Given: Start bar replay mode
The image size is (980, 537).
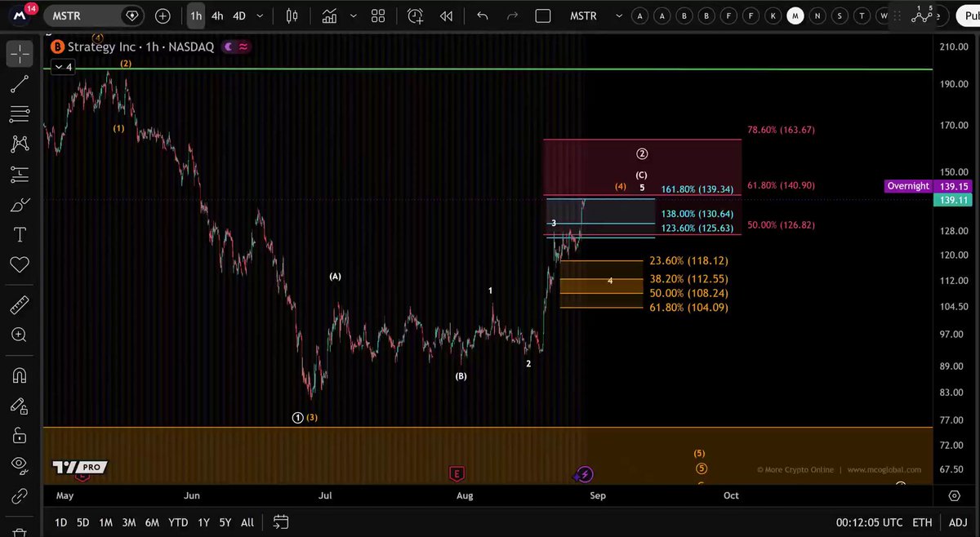Looking at the screenshot, I should 446,16.
